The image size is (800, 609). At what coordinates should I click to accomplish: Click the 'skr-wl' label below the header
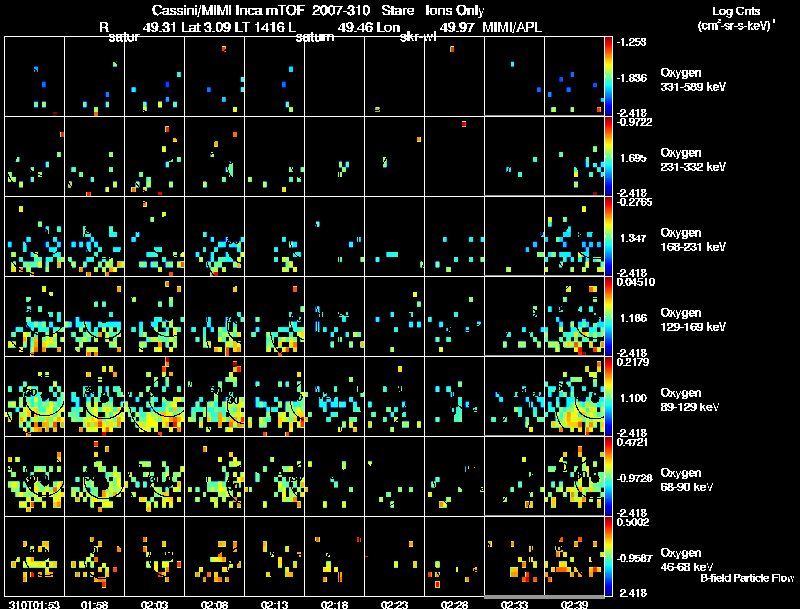coord(418,37)
